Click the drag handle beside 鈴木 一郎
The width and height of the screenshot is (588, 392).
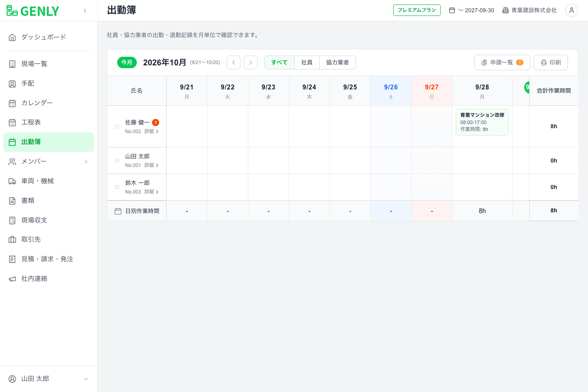[x=117, y=187]
